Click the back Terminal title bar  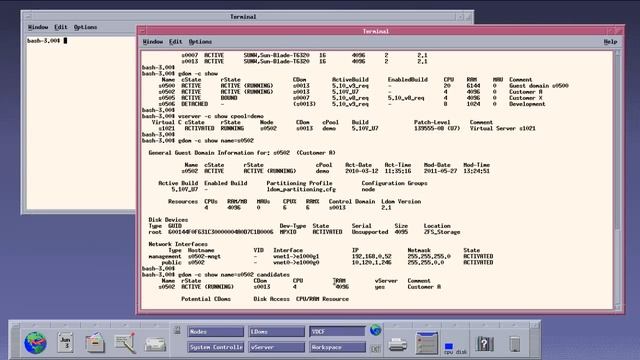pos(243,17)
